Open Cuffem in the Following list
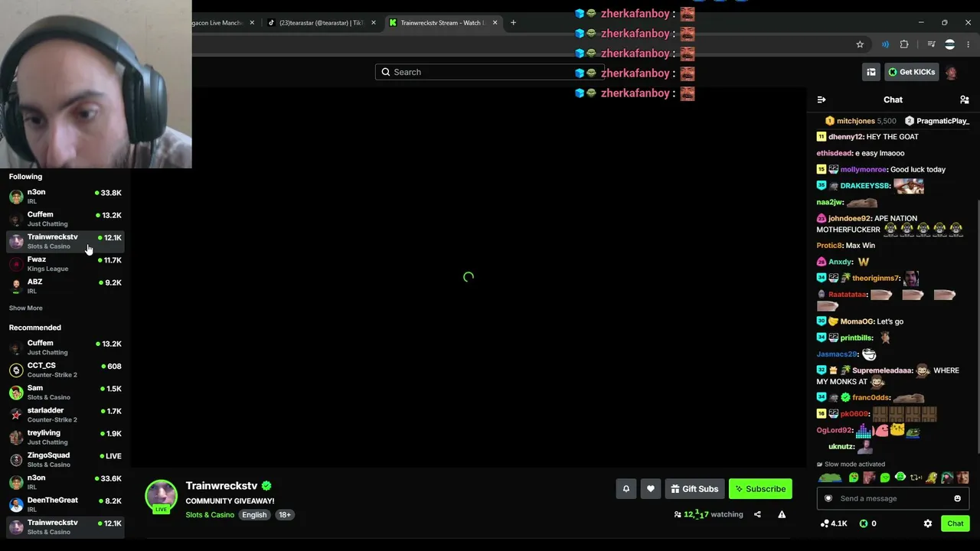980x551 pixels. [65, 219]
